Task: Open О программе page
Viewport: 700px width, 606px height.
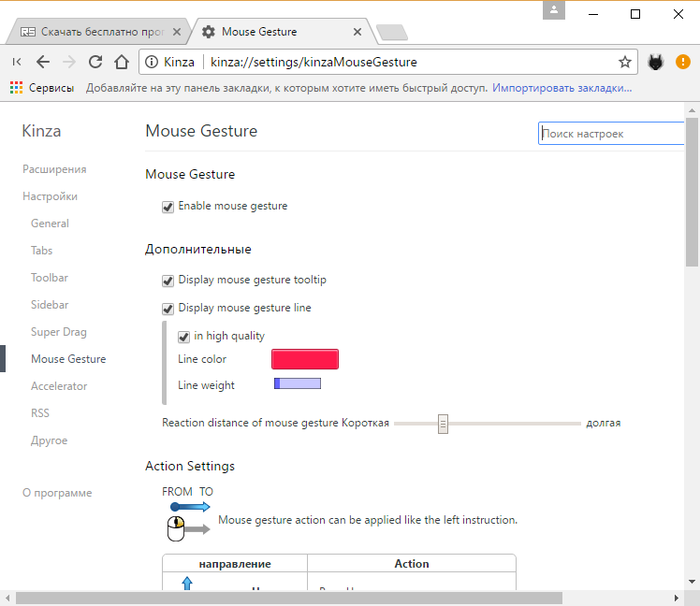Action: click(57, 493)
